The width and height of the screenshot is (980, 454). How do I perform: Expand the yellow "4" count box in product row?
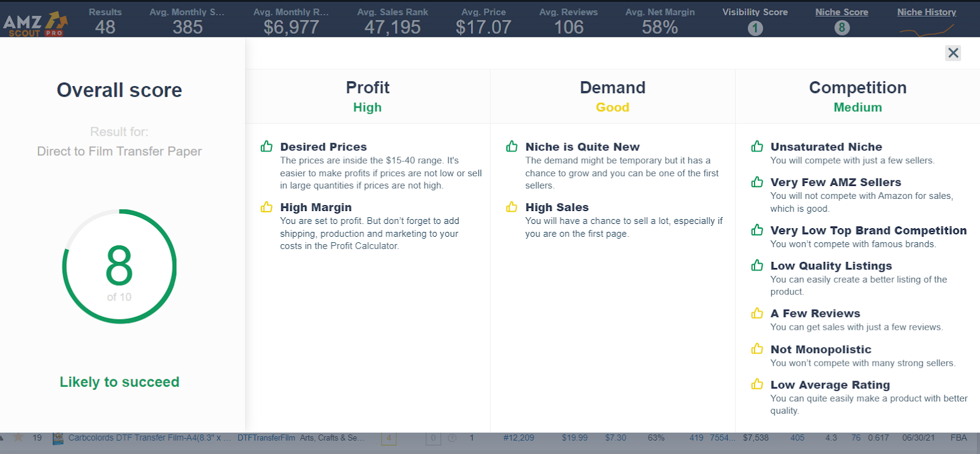coord(388,437)
